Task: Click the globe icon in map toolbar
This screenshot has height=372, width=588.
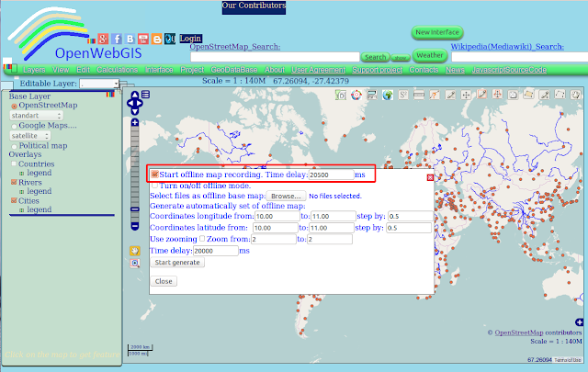Action: click(x=388, y=96)
